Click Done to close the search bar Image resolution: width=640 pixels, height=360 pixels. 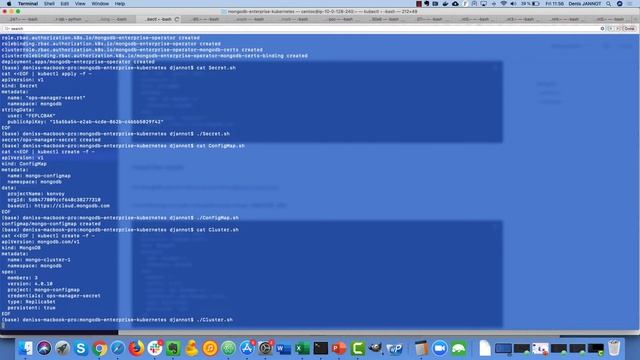coord(629,29)
